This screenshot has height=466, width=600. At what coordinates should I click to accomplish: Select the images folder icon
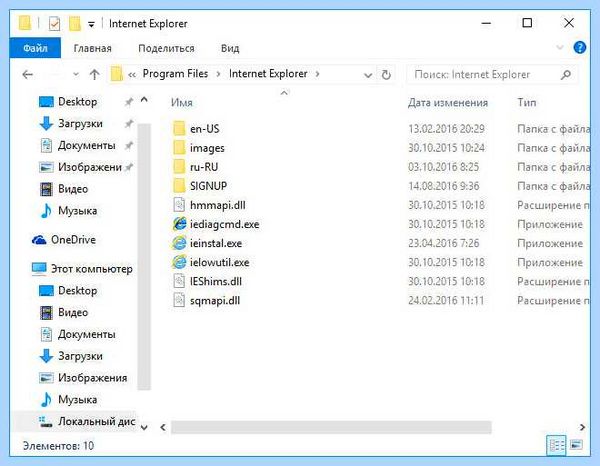pyautogui.click(x=179, y=148)
